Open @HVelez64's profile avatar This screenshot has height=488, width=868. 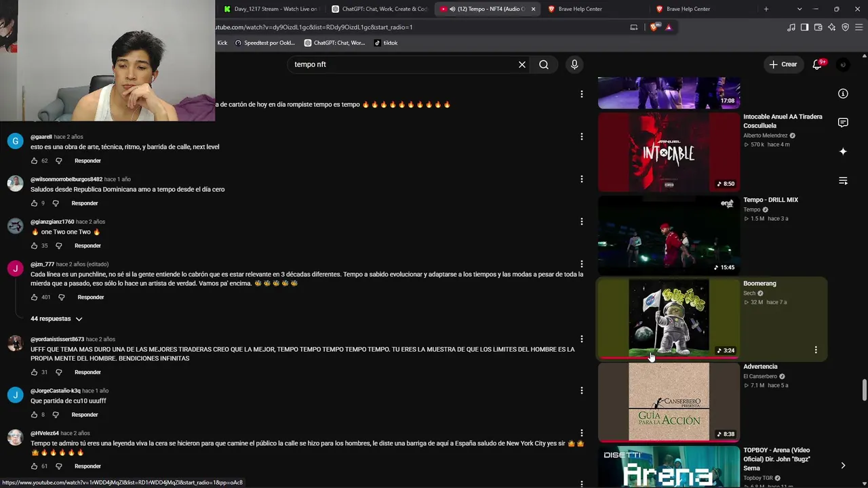(x=15, y=437)
